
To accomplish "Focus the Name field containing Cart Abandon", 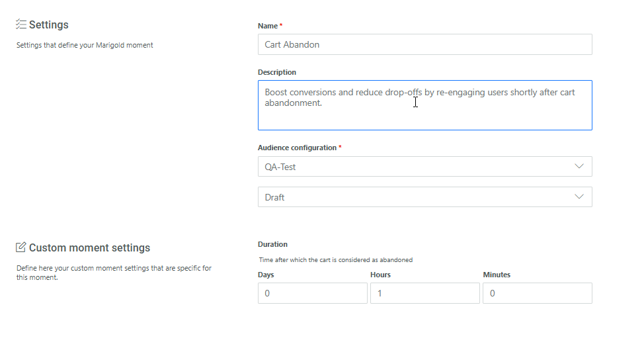I will point(424,45).
